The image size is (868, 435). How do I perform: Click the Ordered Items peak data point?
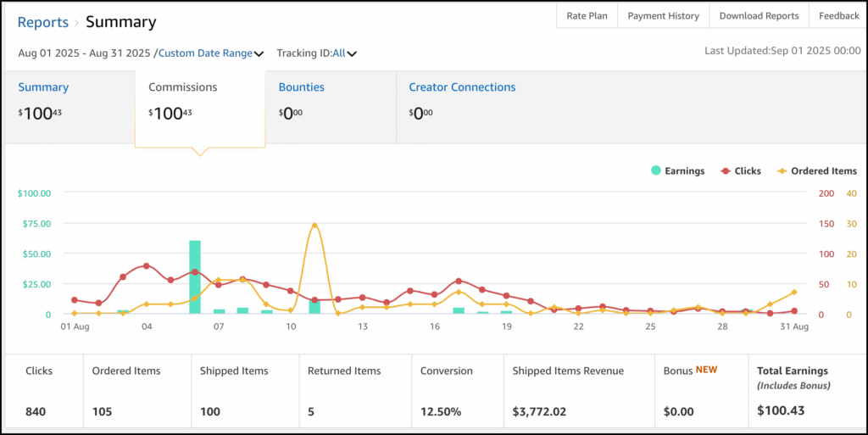(314, 226)
